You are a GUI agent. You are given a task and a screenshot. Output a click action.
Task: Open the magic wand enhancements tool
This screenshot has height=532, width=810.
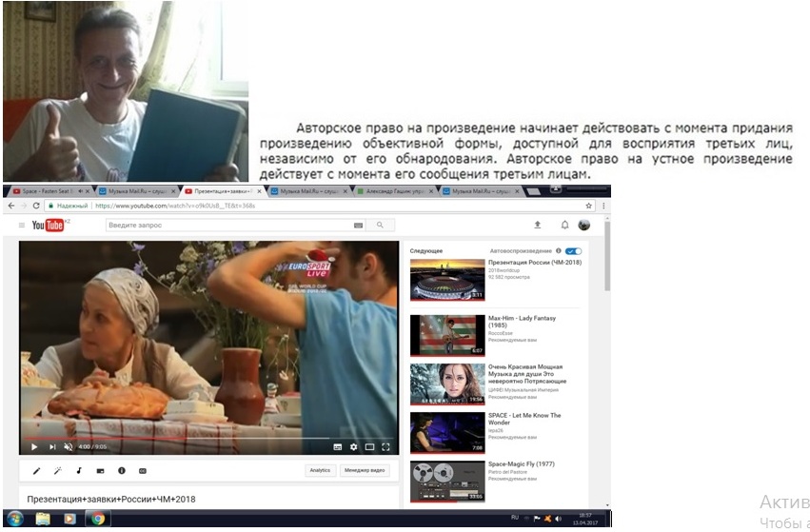[58, 470]
